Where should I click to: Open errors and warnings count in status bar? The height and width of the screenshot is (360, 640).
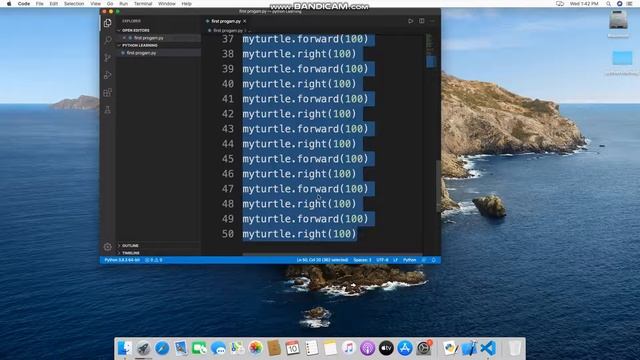click(x=154, y=260)
